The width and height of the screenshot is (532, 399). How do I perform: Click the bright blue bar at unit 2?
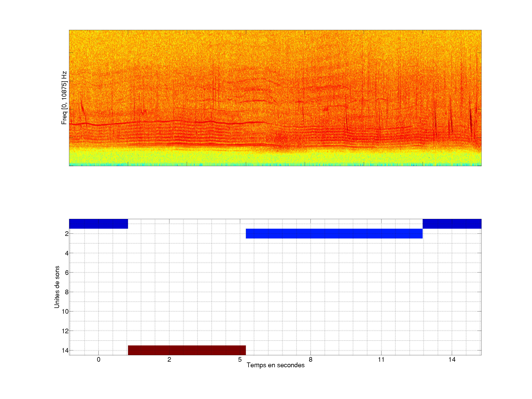334,233
